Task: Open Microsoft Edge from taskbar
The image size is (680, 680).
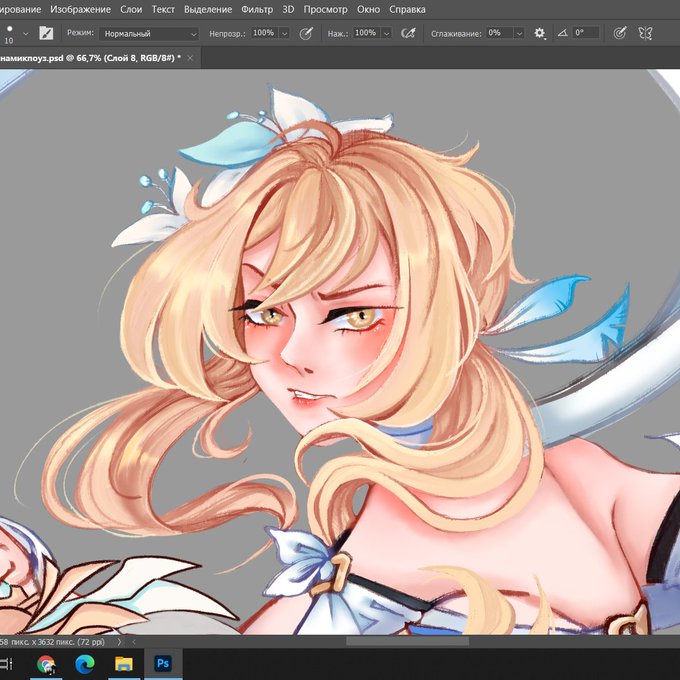Action: (x=85, y=664)
